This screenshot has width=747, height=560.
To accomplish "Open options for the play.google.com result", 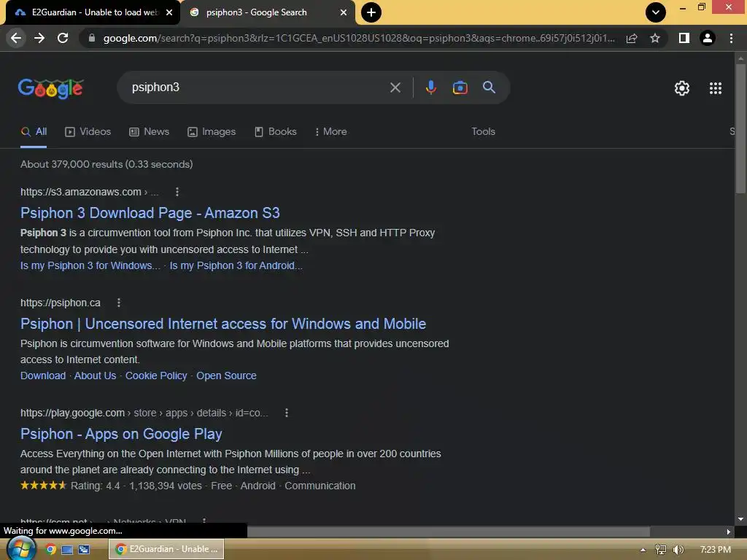I will [x=286, y=413].
